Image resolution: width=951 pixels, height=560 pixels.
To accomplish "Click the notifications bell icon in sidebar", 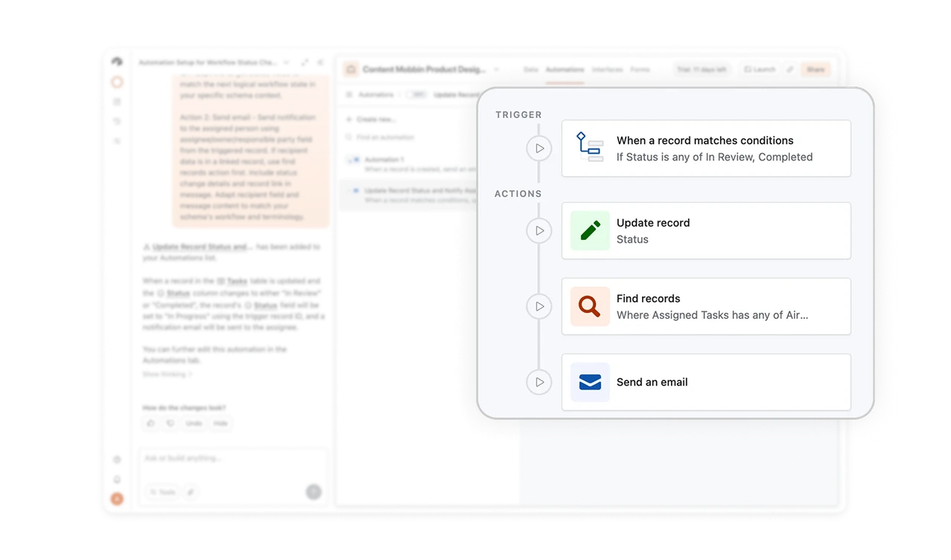I will [x=117, y=480].
